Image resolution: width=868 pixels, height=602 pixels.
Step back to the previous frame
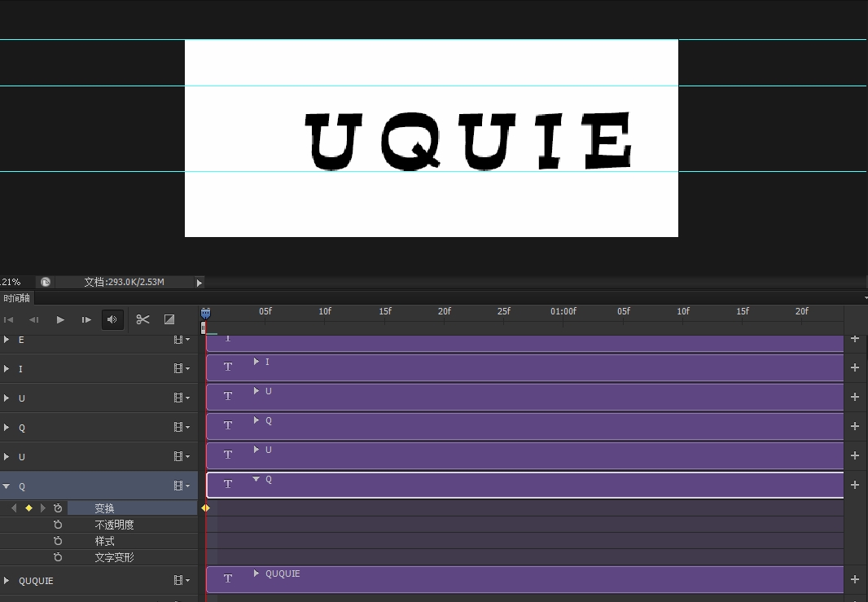[34, 320]
